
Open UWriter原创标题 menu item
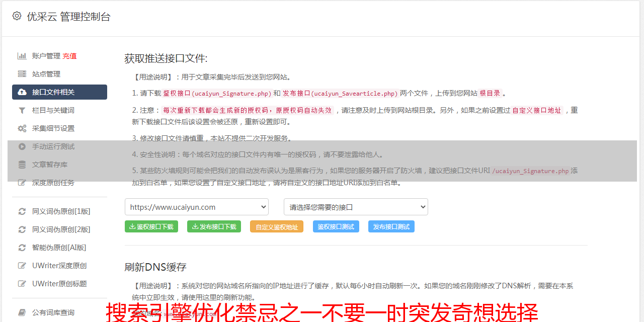[59, 284]
